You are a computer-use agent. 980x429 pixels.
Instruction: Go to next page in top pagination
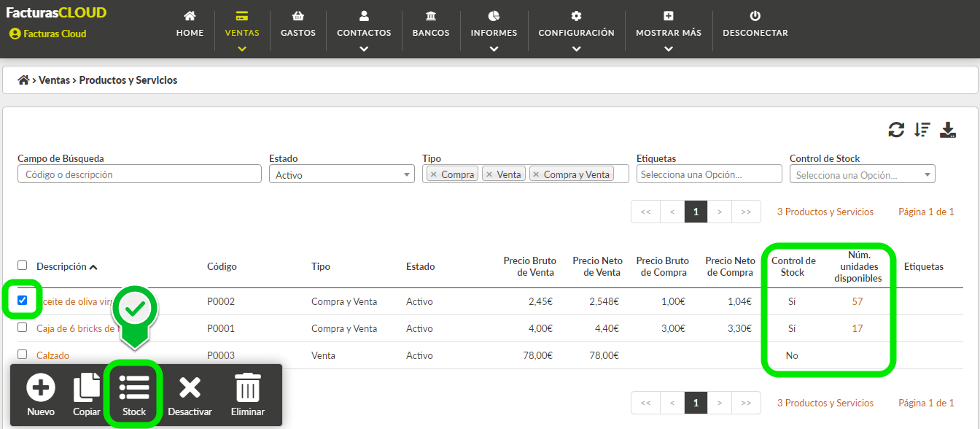(x=720, y=212)
